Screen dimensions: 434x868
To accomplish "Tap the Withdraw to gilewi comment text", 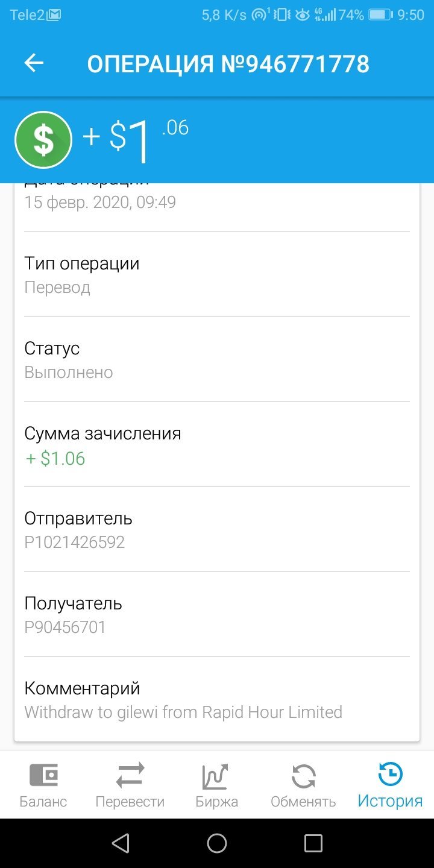I will tap(183, 712).
